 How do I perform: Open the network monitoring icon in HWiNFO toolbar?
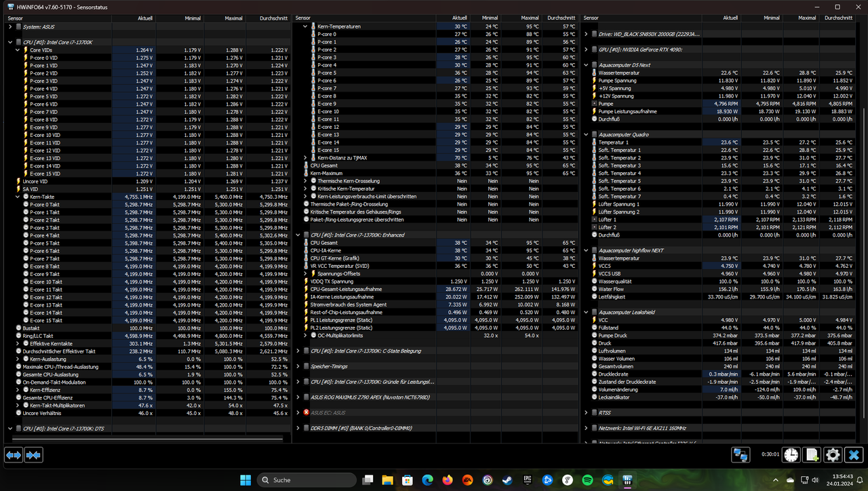click(x=741, y=455)
